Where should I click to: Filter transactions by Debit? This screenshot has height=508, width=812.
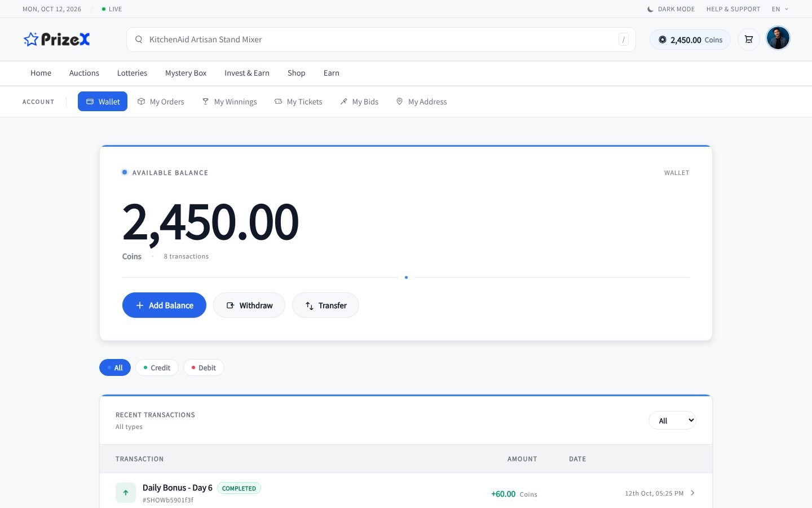204,367
